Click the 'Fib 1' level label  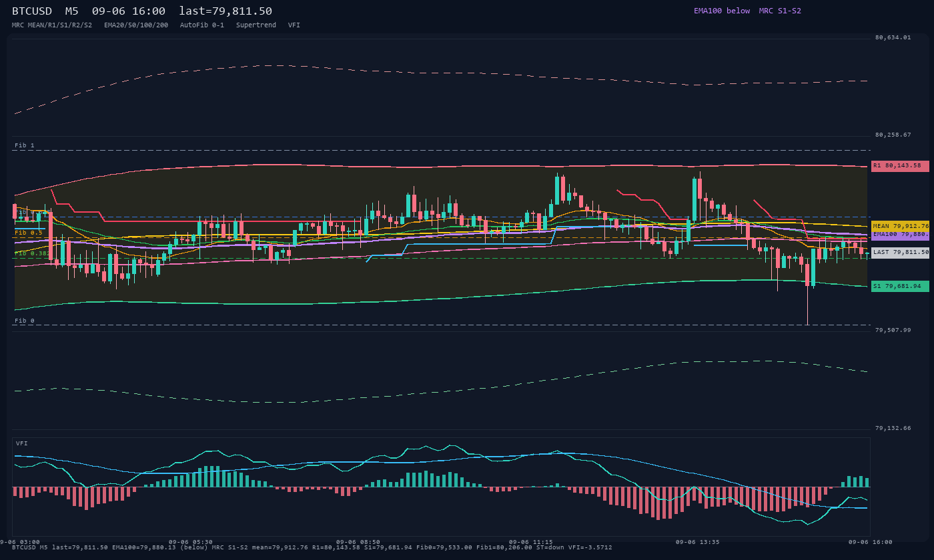coord(25,145)
